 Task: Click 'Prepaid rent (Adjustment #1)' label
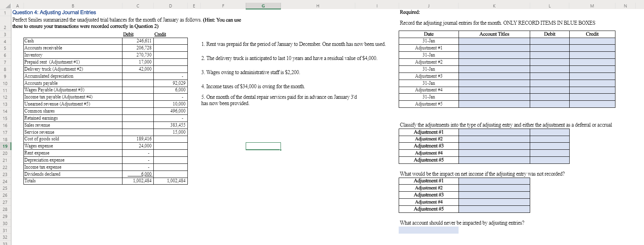pyautogui.click(x=52, y=62)
